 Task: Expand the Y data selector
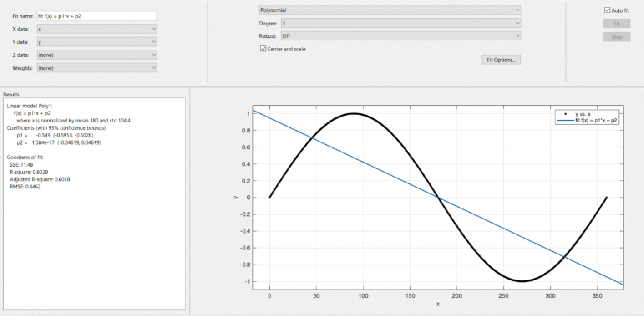(96, 42)
